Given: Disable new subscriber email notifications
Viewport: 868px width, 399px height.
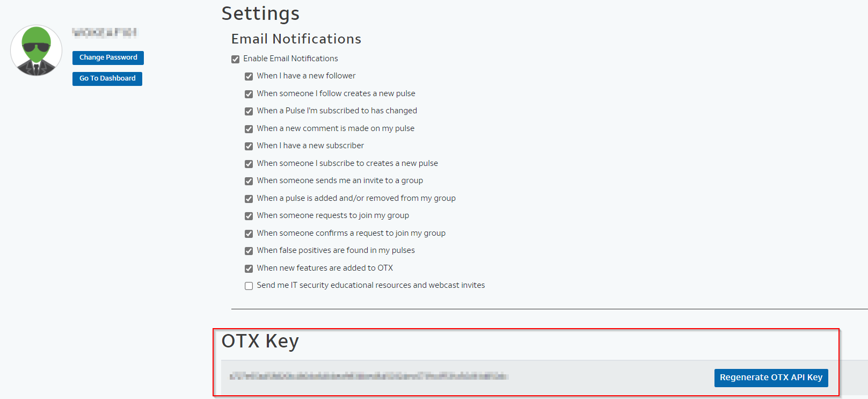Looking at the screenshot, I should (249, 146).
